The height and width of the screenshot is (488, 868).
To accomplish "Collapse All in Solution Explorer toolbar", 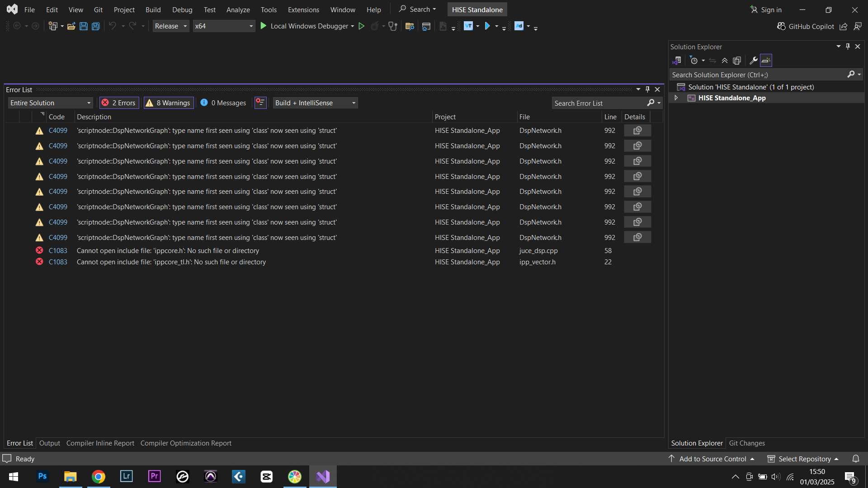I will tap(725, 61).
